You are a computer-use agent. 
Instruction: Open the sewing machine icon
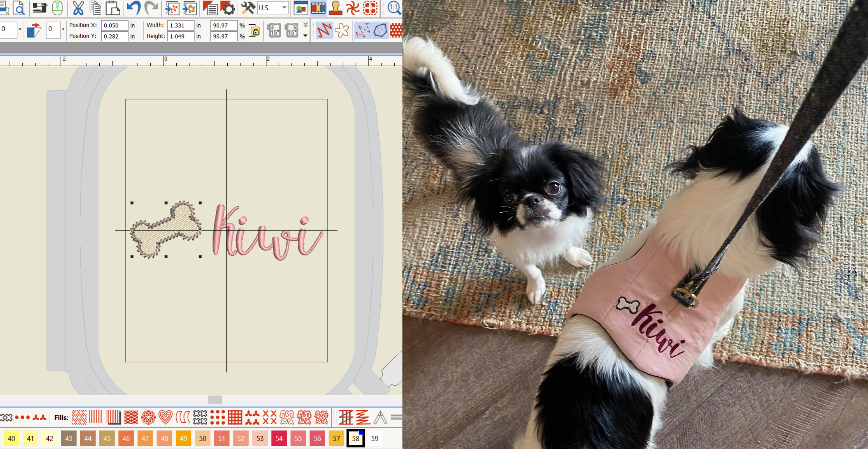pyautogui.click(x=39, y=8)
